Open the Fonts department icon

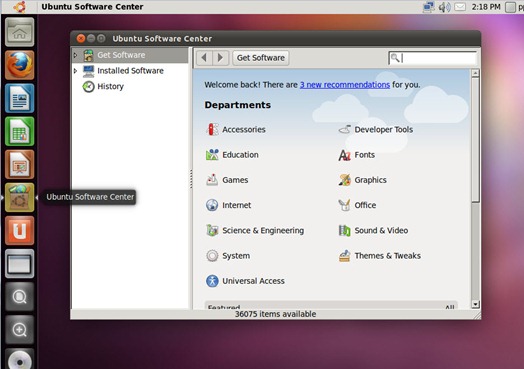[345, 155]
